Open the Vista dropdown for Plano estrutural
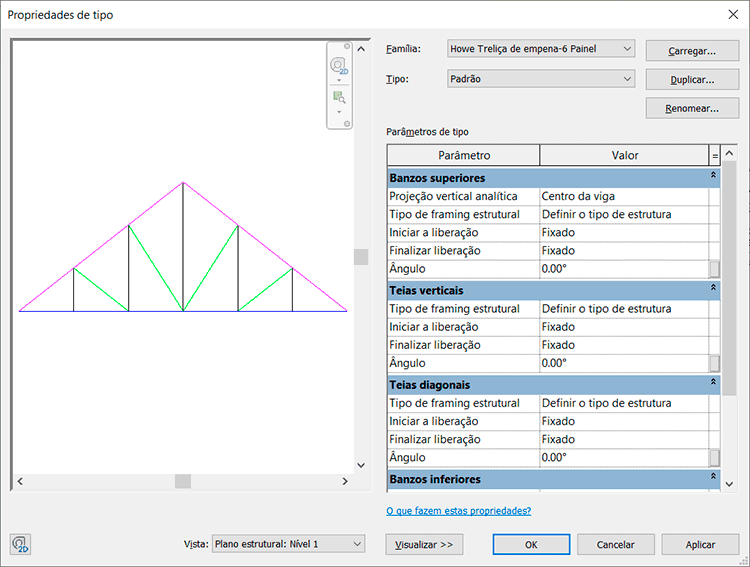Image resolution: width=750 pixels, height=567 pixels. point(288,544)
